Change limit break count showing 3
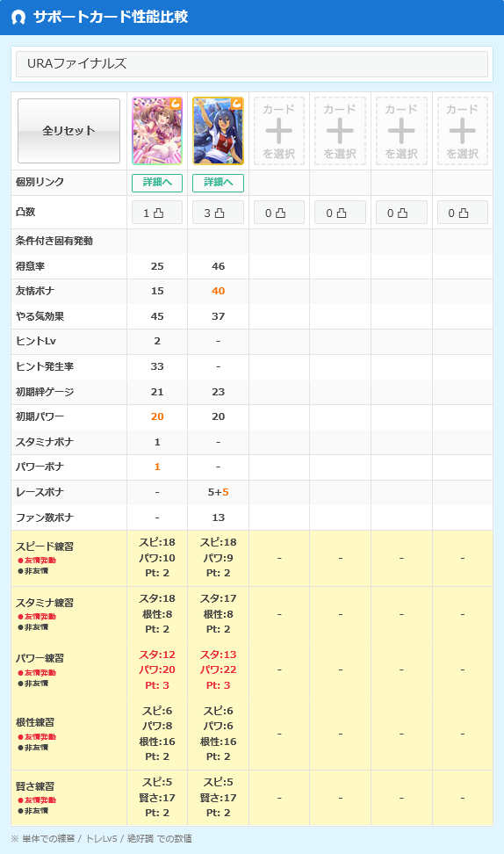The image size is (504, 854). [x=219, y=213]
